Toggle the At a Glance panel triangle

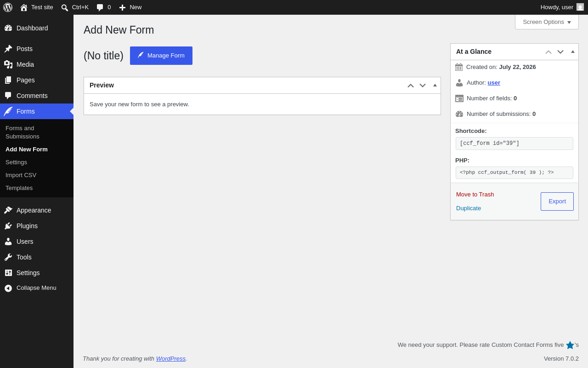pyautogui.click(x=573, y=52)
